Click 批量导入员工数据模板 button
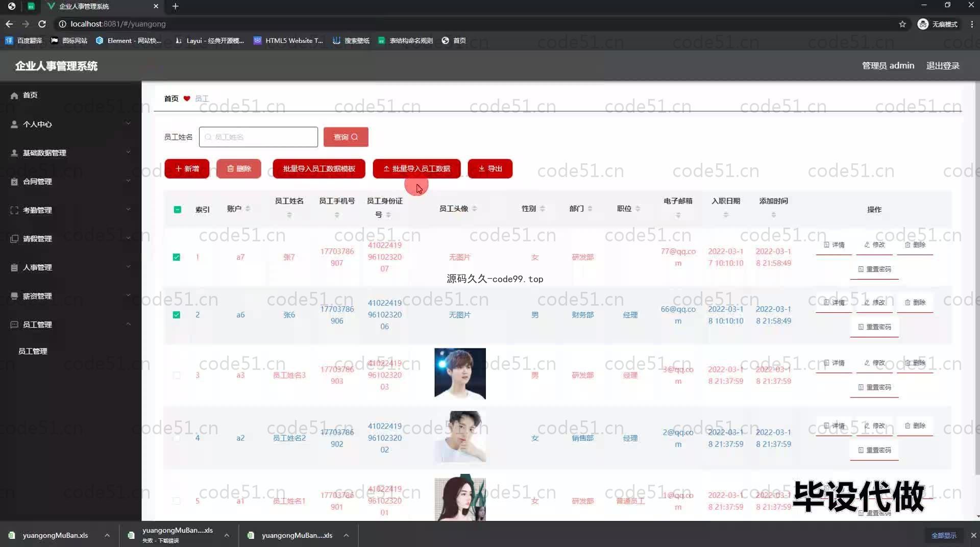Screen dimensions: 980x547 [319, 168]
